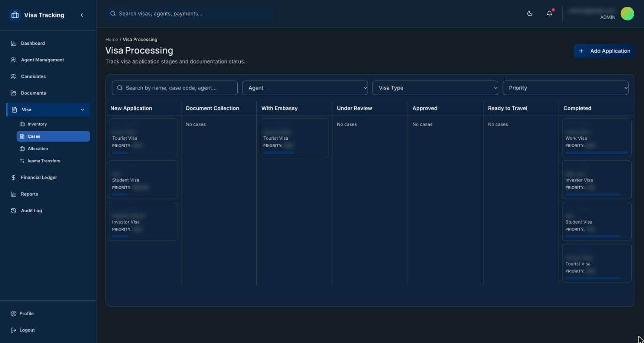Open the Tourist Visa card in Completed
The width and height of the screenshot is (644, 343).
coord(597,263)
